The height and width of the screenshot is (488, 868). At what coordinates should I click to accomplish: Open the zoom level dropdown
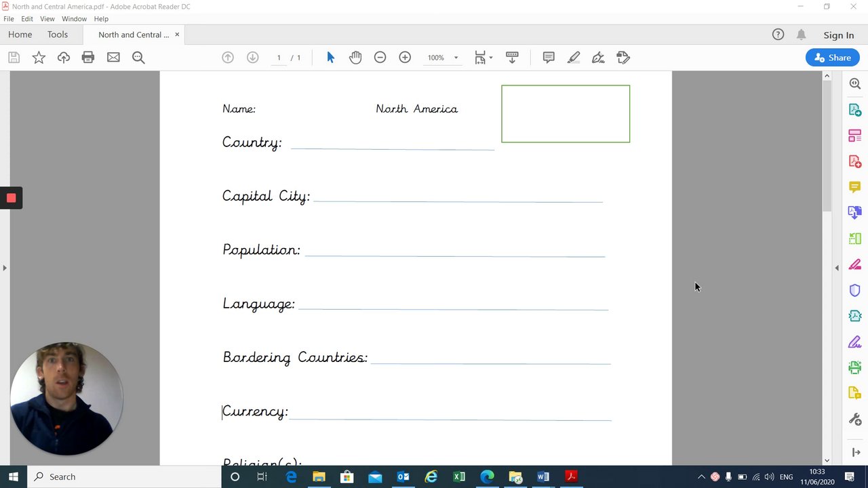456,58
